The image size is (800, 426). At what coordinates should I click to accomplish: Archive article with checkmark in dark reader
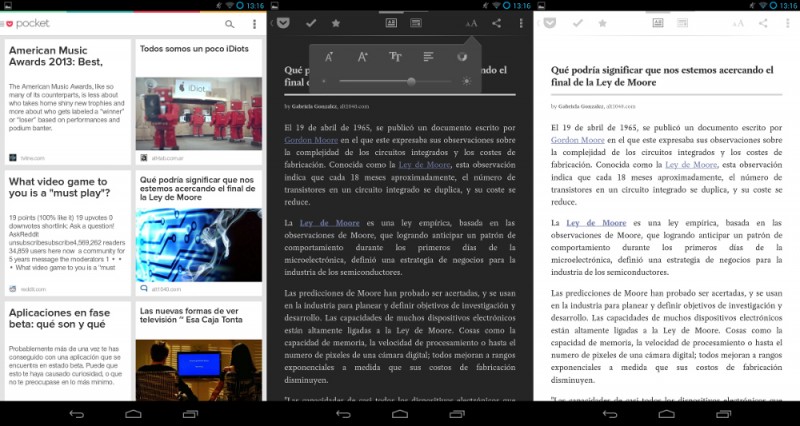point(311,23)
